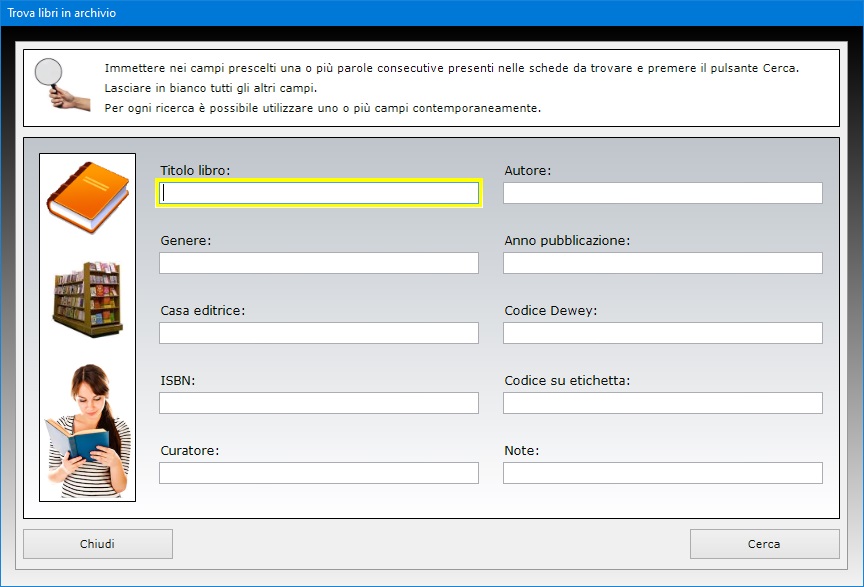Click the 'Trova libri in archivio' title
The width and height of the screenshot is (864, 587).
[62, 13]
